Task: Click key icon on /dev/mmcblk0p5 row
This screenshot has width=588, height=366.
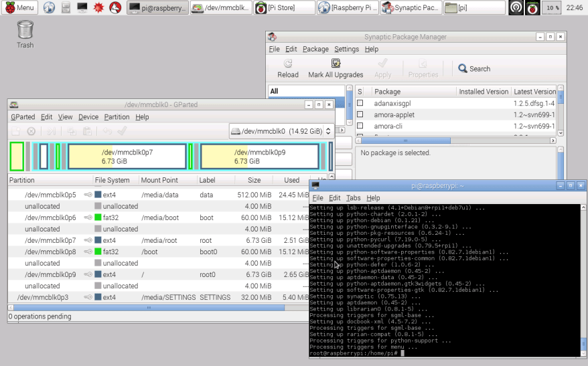Action: (x=88, y=195)
